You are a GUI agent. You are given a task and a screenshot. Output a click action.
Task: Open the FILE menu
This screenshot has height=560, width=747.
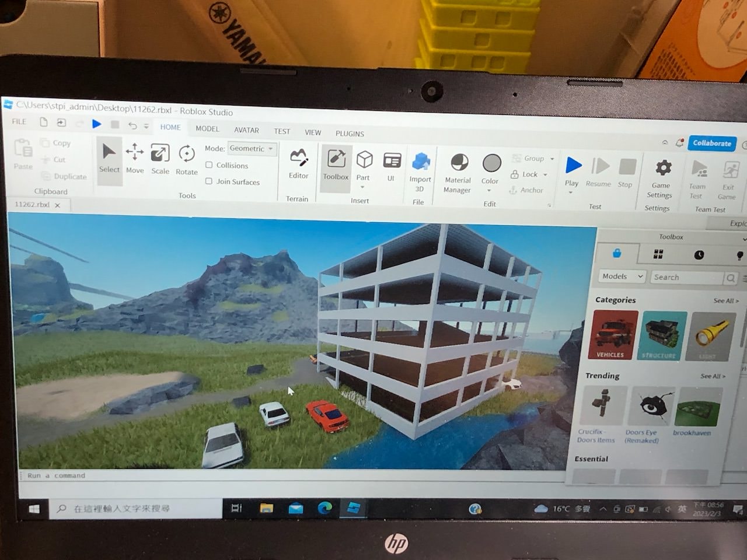(x=19, y=121)
